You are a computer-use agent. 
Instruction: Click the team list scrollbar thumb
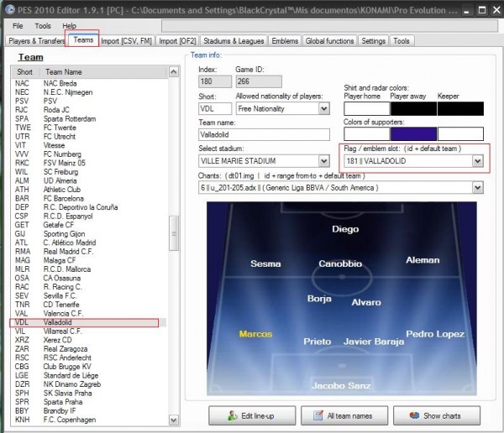click(x=174, y=233)
